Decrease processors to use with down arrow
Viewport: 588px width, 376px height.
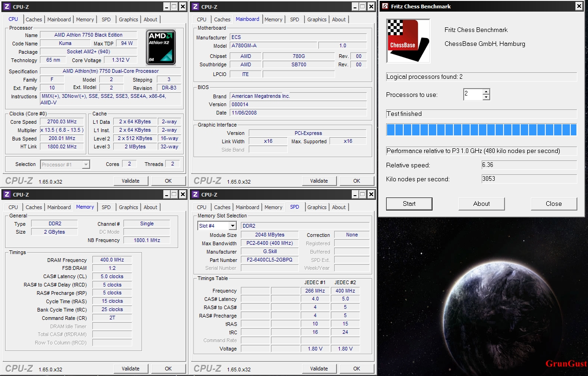(x=486, y=97)
